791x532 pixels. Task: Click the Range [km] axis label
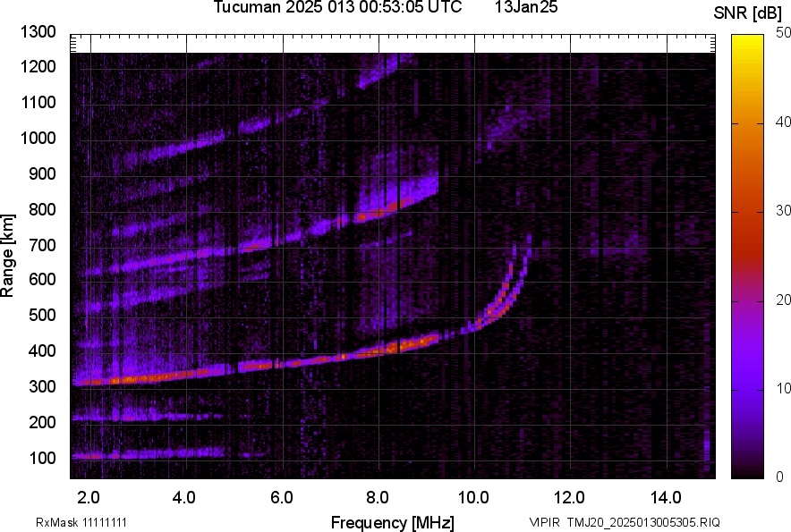(8, 256)
